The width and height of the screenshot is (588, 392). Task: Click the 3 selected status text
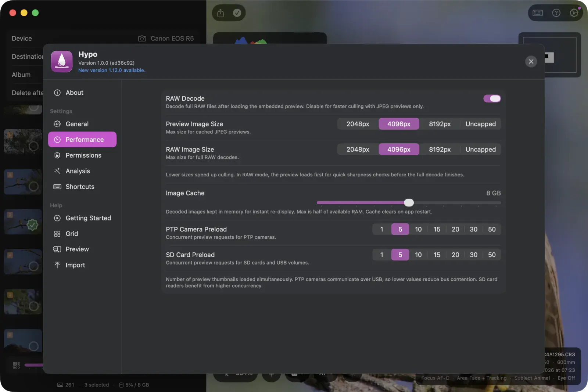[x=97, y=385]
